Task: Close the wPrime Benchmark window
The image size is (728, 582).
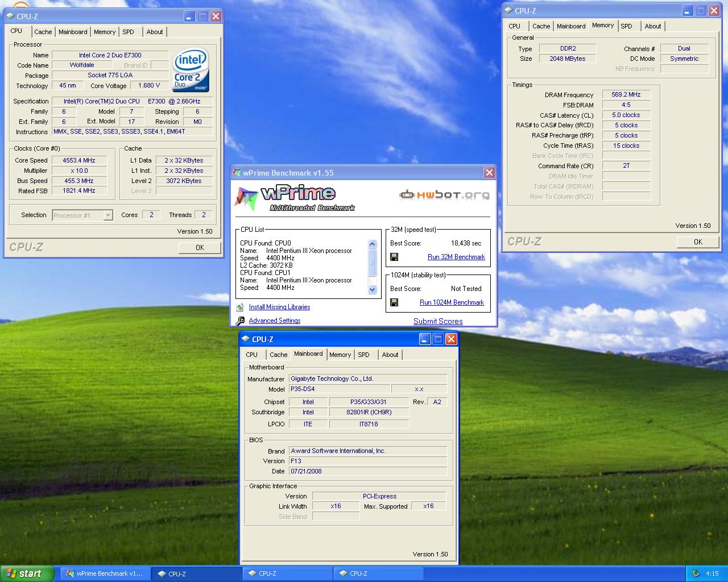Action: coord(489,173)
